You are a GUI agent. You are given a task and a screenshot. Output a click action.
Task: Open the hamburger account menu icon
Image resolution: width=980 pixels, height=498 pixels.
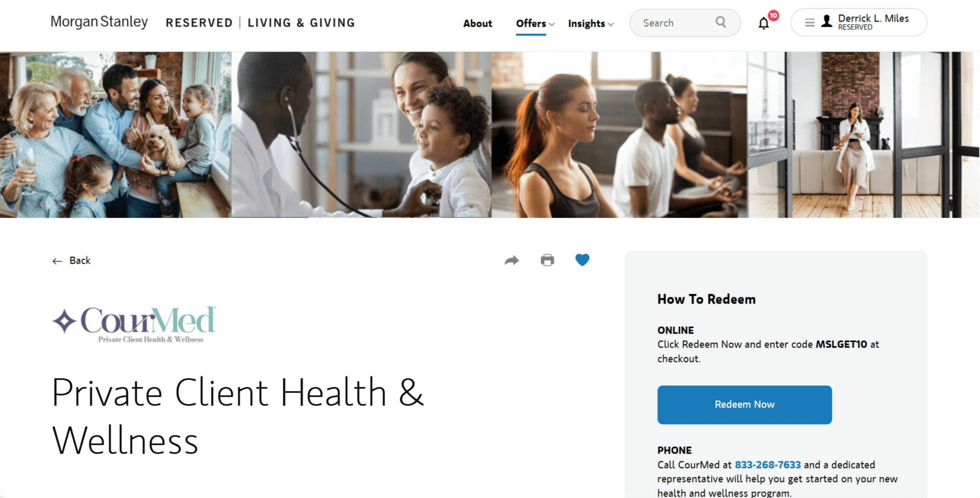point(810,23)
